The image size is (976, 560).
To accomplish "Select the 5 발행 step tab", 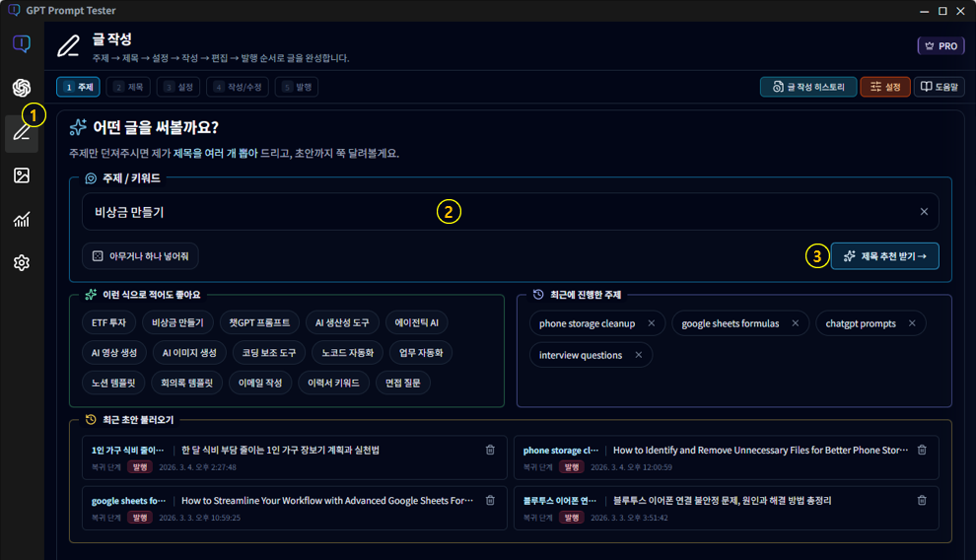I will click(297, 87).
